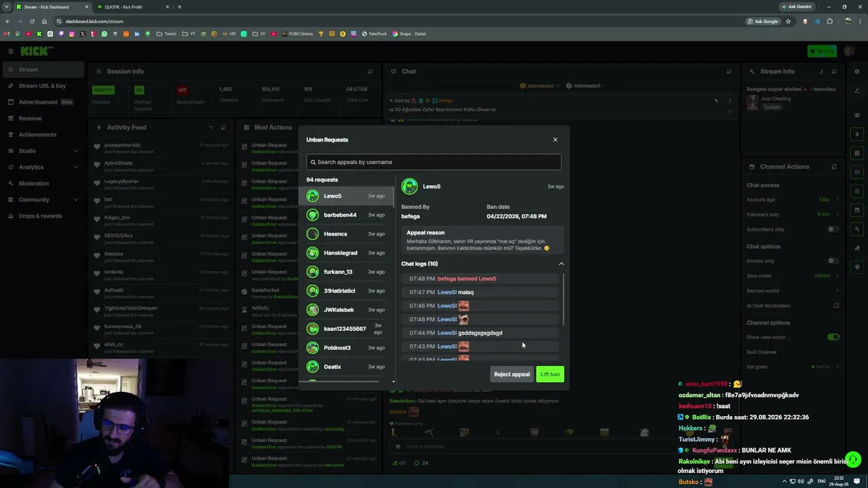Open Account age setting chevron
The height and width of the screenshot is (488, 868).
coord(837,199)
